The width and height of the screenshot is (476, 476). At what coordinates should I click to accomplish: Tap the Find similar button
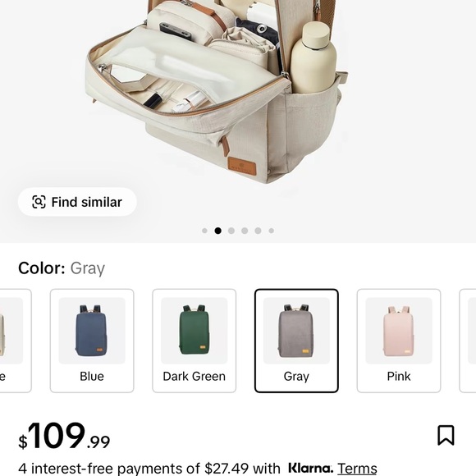click(77, 202)
